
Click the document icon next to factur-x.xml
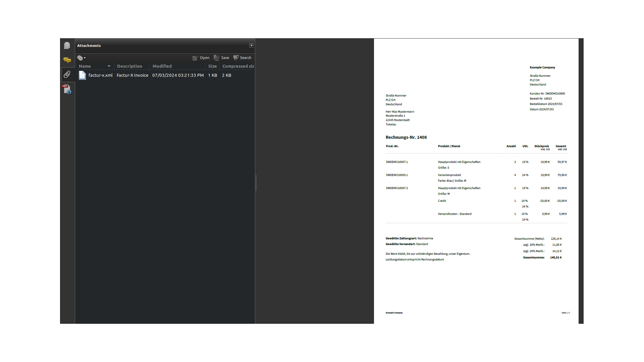click(x=82, y=75)
